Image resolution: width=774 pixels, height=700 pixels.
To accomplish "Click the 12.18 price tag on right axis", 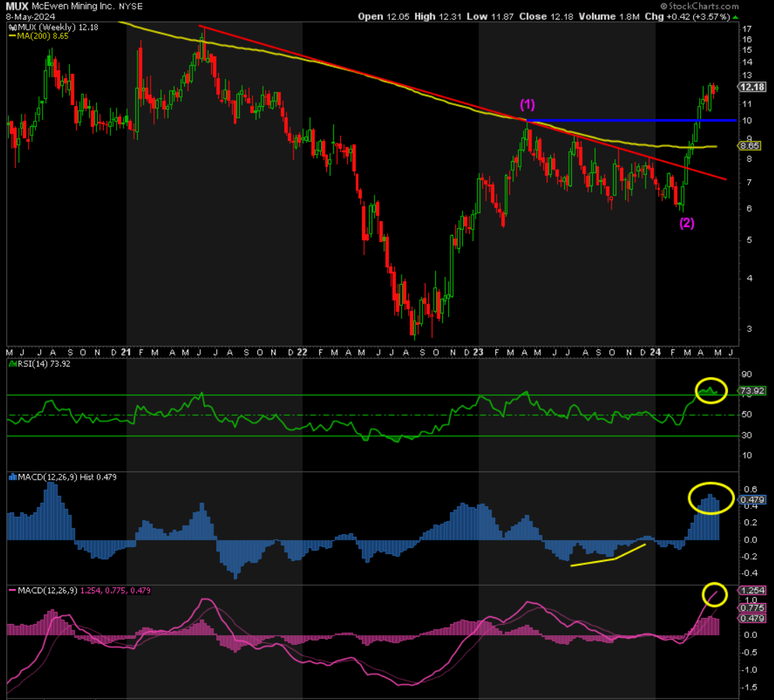I will click(752, 87).
